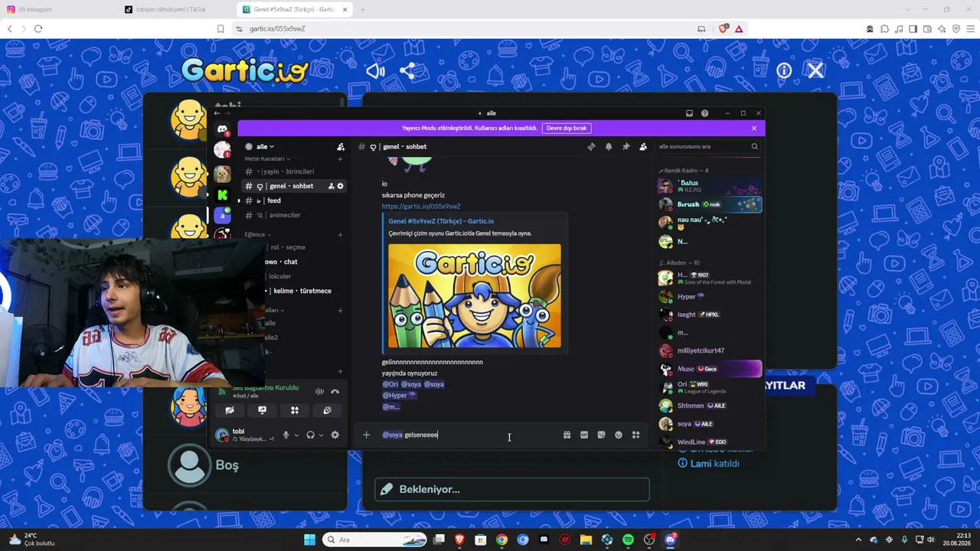980x551 pixels.
Task: Open Discord help question mark icon
Action: 704,113
